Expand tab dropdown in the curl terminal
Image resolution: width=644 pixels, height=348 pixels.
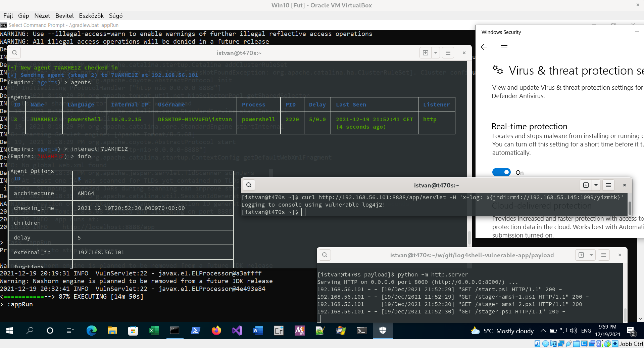point(596,185)
